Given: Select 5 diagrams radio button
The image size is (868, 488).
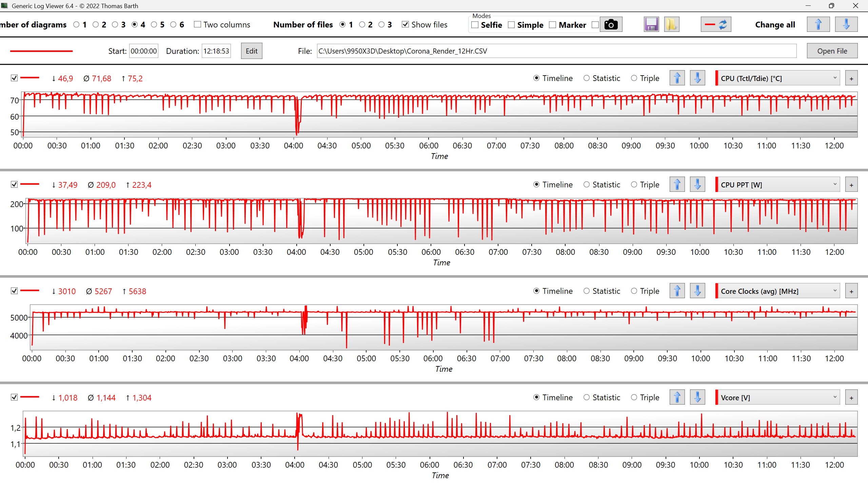Looking at the screenshot, I should pyautogui.click(x=154, y=24).
